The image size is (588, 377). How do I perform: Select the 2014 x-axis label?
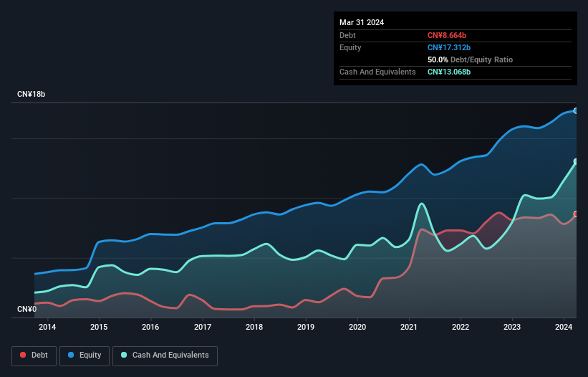pyautogui.click(x=47, y=327)
